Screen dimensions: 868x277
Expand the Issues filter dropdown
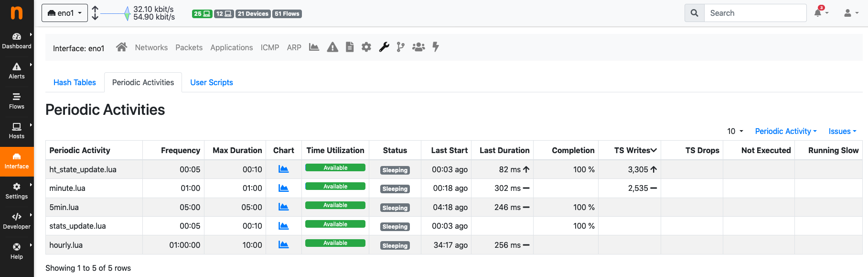[842, 131]
